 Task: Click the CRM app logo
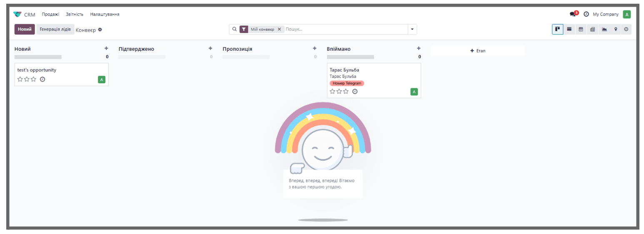click(x=17, y=14)
